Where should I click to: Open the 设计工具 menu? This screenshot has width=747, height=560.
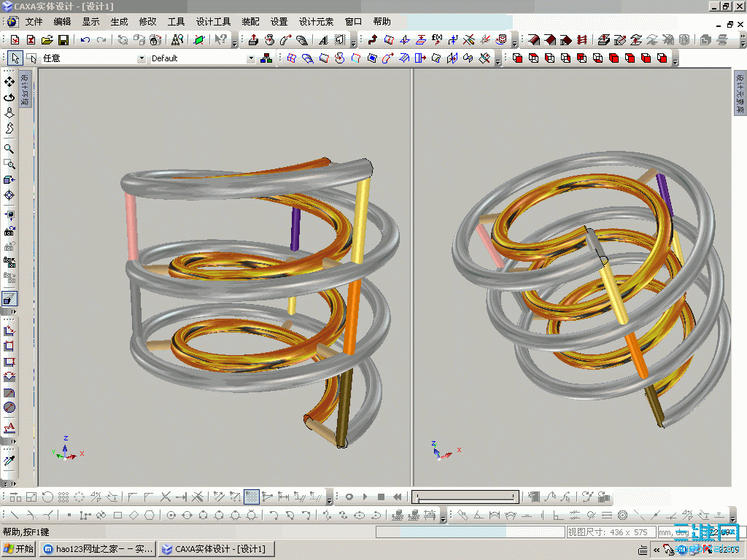(213, 21)
